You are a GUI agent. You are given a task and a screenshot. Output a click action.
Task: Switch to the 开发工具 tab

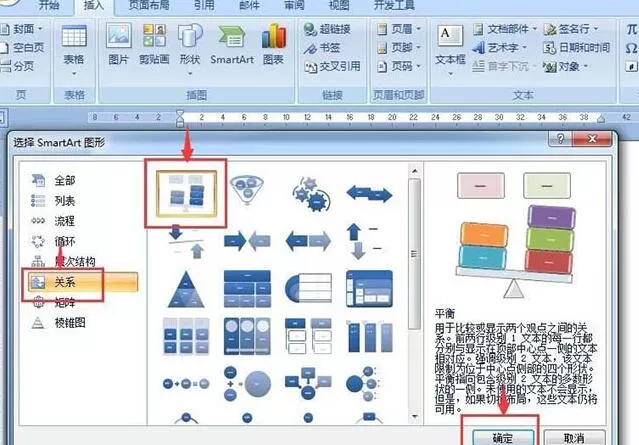[x=394, y=5]
